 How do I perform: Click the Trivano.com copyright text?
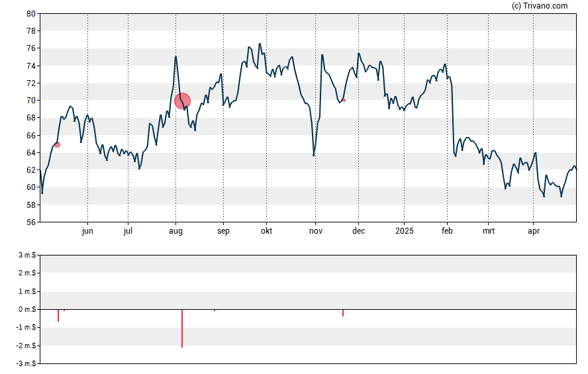(x=540, y=5)
